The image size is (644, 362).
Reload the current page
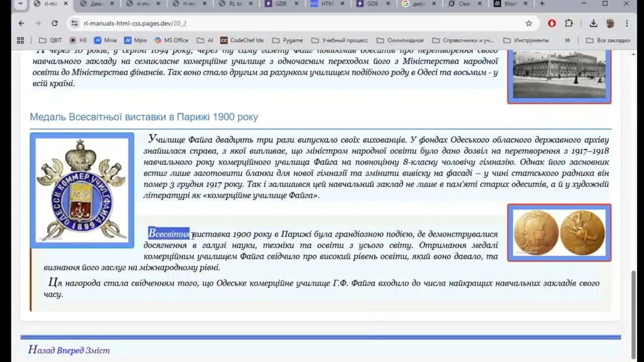click(54, 23)
